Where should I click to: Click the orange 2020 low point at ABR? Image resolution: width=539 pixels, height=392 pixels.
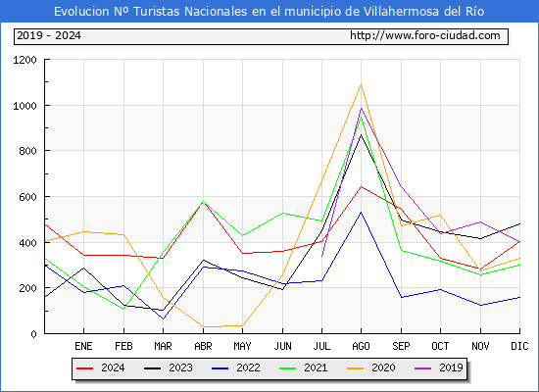[x=203, y=326]
